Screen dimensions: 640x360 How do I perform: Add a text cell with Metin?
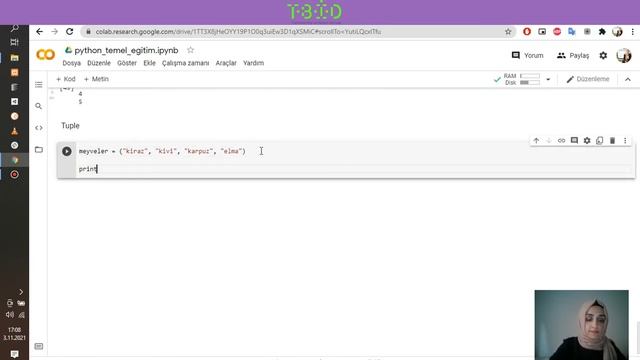pos(96,79)
